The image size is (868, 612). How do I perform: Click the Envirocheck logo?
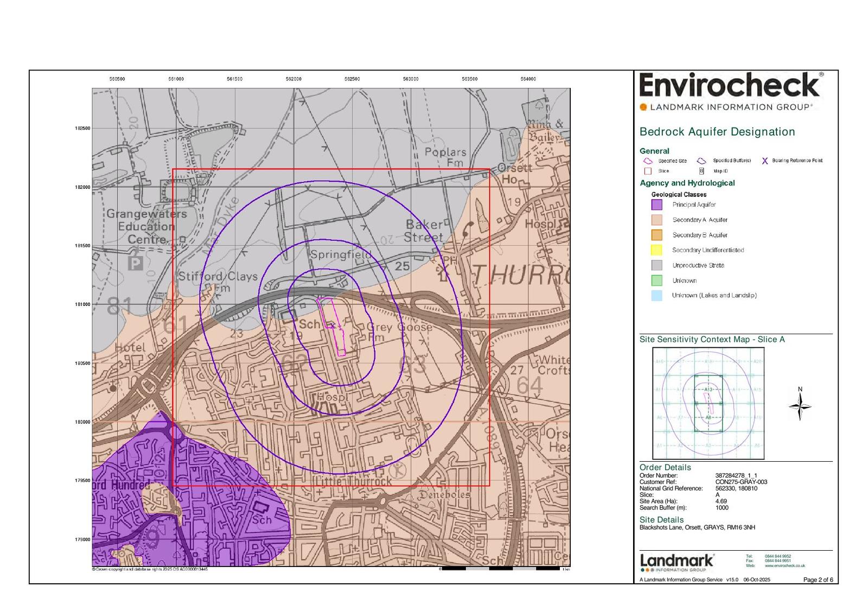coord(730,86)
